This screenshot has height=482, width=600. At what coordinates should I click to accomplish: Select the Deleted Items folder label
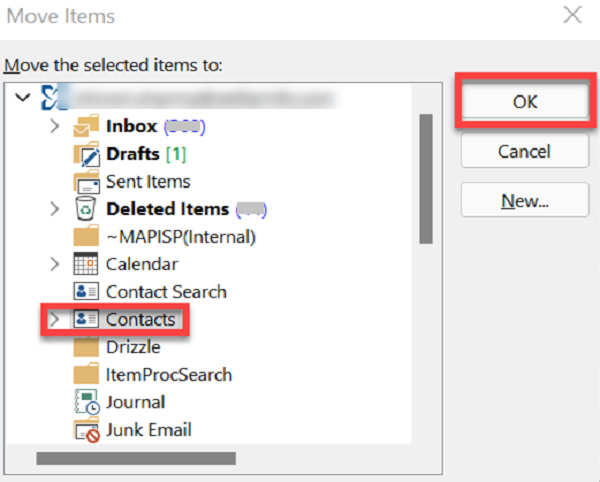pos(168,209)
